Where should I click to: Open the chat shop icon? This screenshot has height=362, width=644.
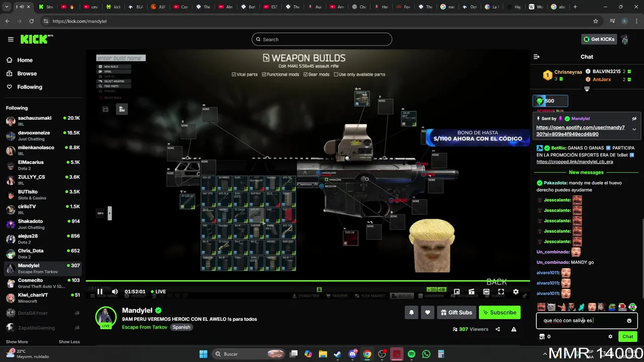tap(542, 337)
